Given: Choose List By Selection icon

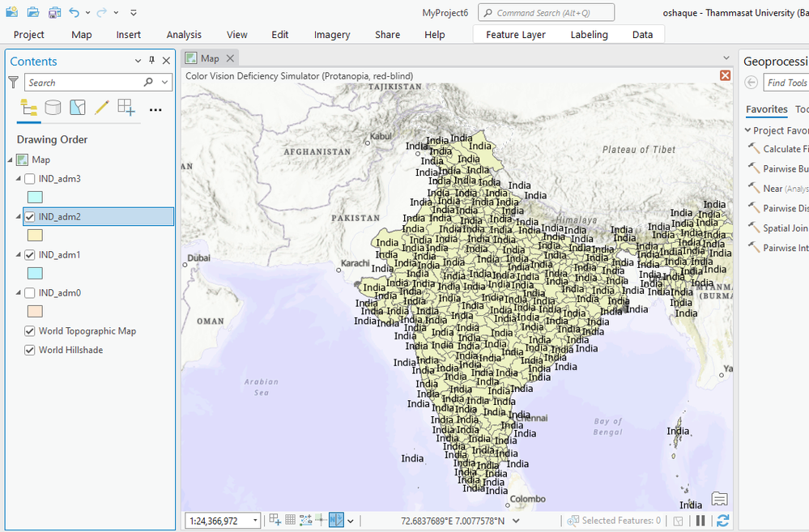Looking at the screenshot, I should [77, 108].
